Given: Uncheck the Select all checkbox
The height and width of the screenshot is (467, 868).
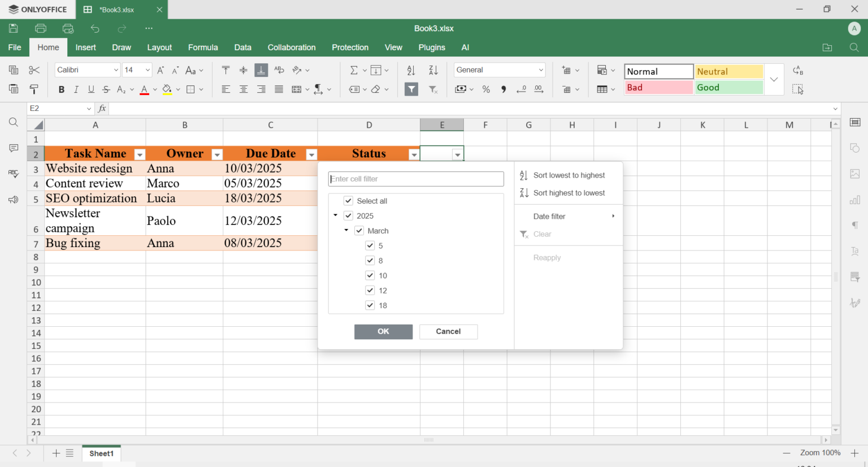Looking at the screenshot, I should [x=349, y=201].
